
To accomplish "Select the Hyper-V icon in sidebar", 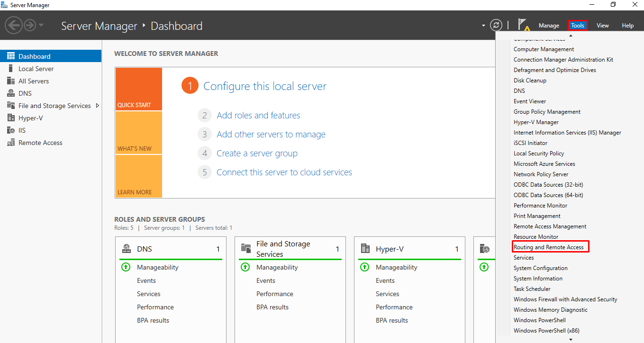I will coord(11,118).
